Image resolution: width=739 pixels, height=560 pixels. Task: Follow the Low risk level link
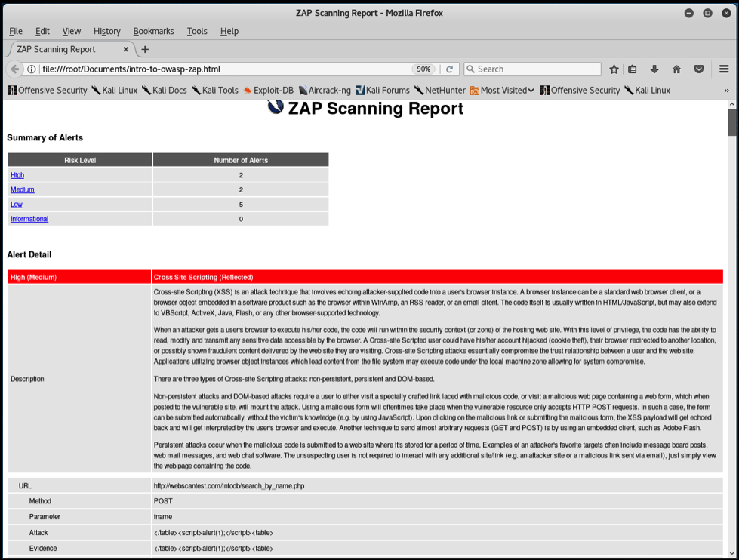coord(17,204)
